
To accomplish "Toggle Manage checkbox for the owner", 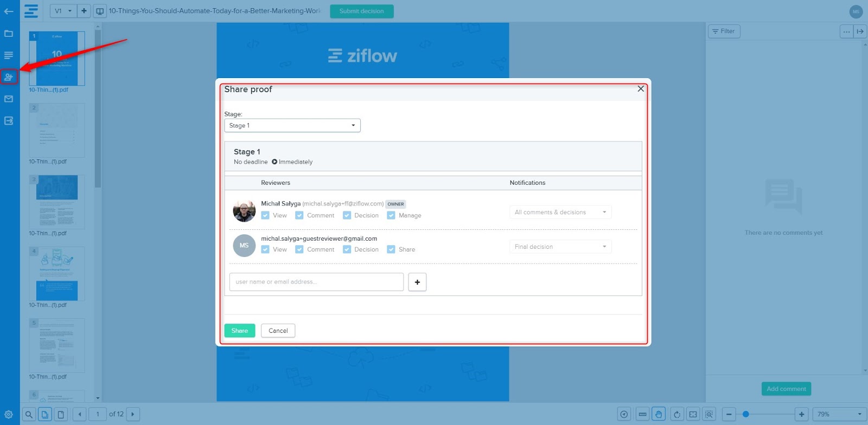I will (x=391, y=215).
